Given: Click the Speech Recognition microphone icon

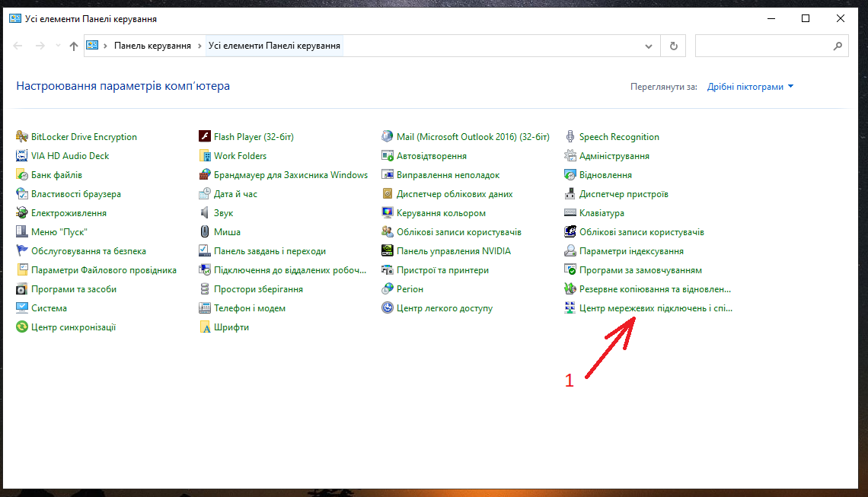Looking at the screenshot, I should [x=570, y=137].
